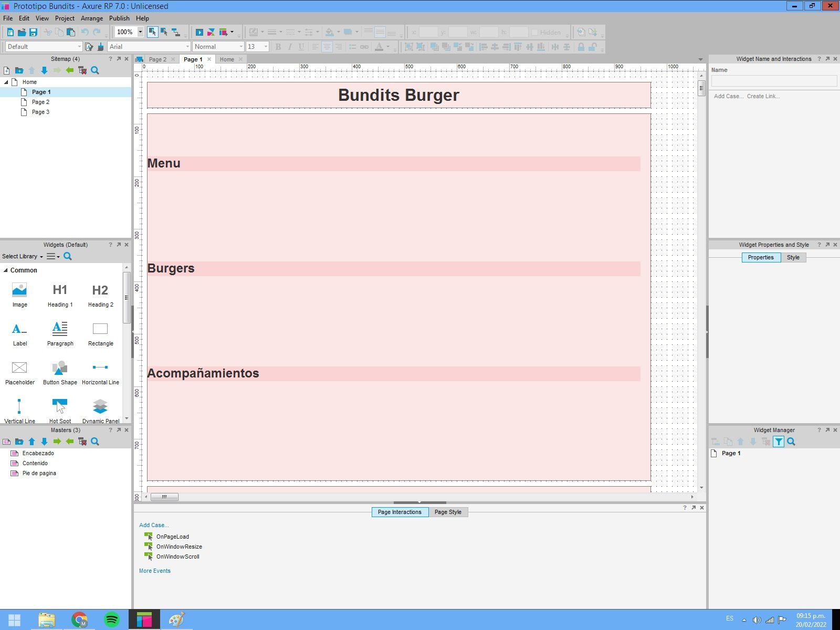Search the Masters panel
This screenshot has height=630, width=840.
pos(95,442)
